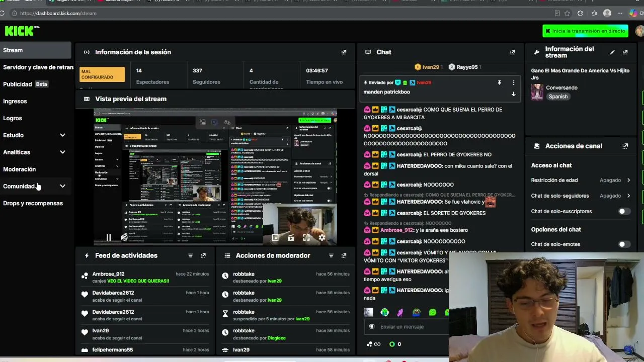Click the browser address bar URL

coord(58,14)
